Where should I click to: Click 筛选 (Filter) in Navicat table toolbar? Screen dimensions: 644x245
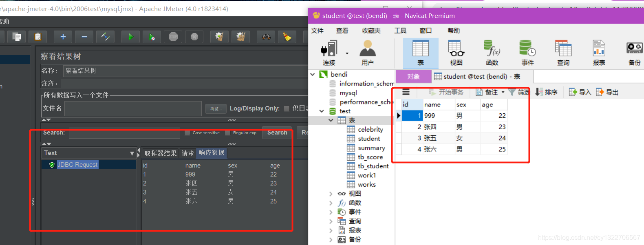point(518,92)
